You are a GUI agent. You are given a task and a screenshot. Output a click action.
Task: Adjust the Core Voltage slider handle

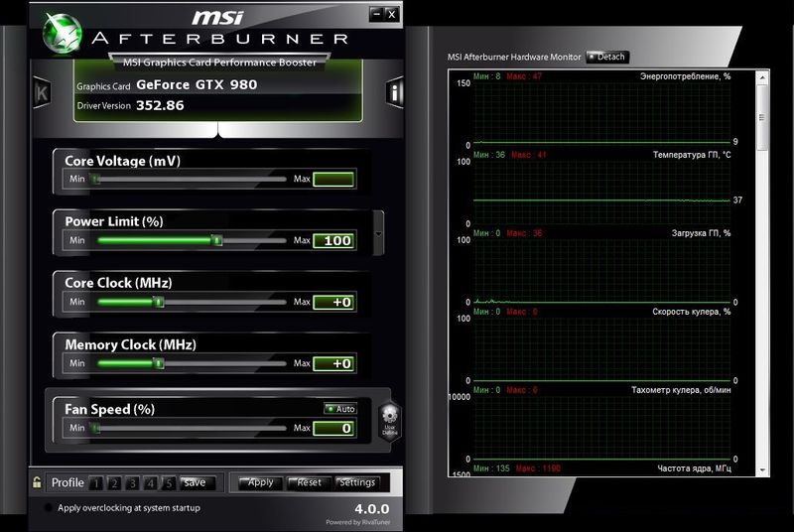94,179
